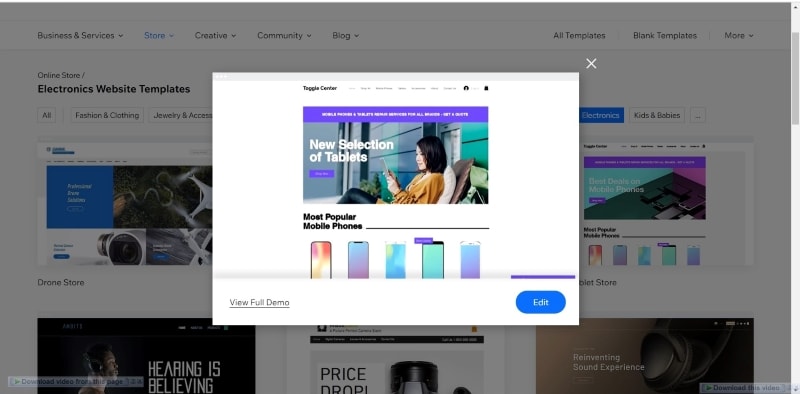The width and height of the screenshot is (800, 394).
Task: Expand the Store dropdown menu
Action: [159, 35]
